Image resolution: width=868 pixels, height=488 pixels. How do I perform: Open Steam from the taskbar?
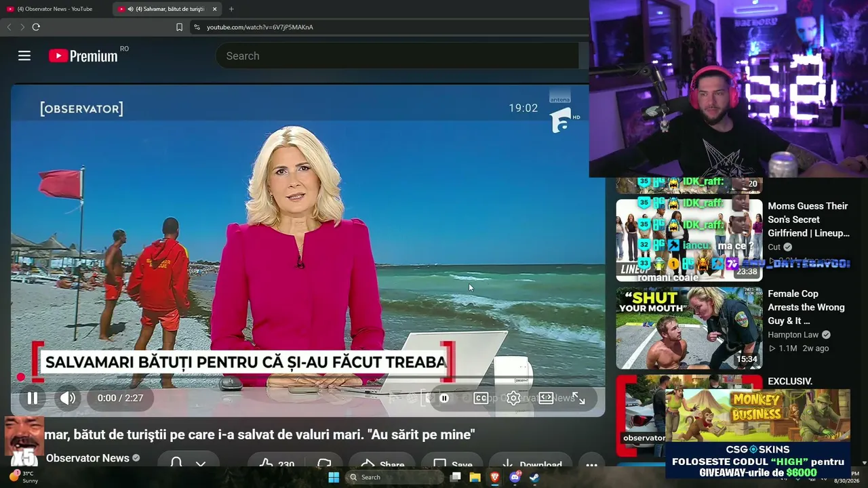pyautogui.click(x=534, y=477)
